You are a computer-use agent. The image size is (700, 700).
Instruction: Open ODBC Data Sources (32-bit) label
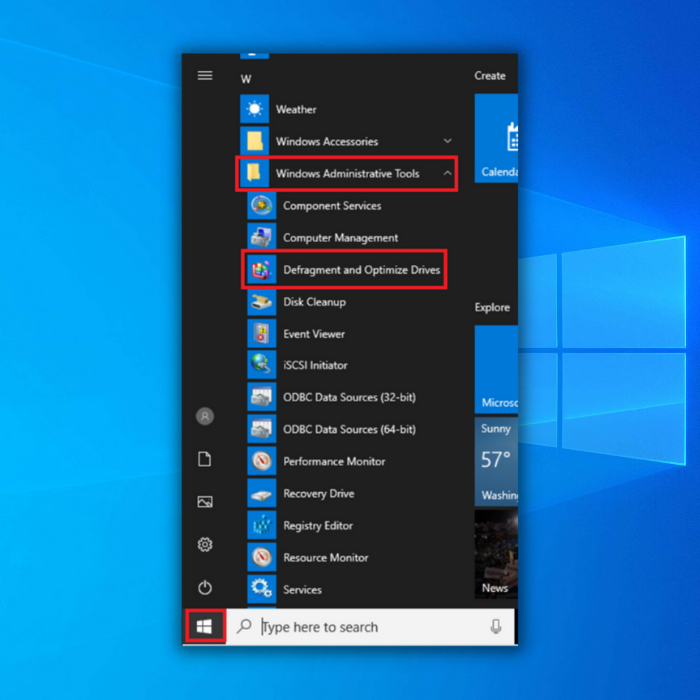point(349,397)
